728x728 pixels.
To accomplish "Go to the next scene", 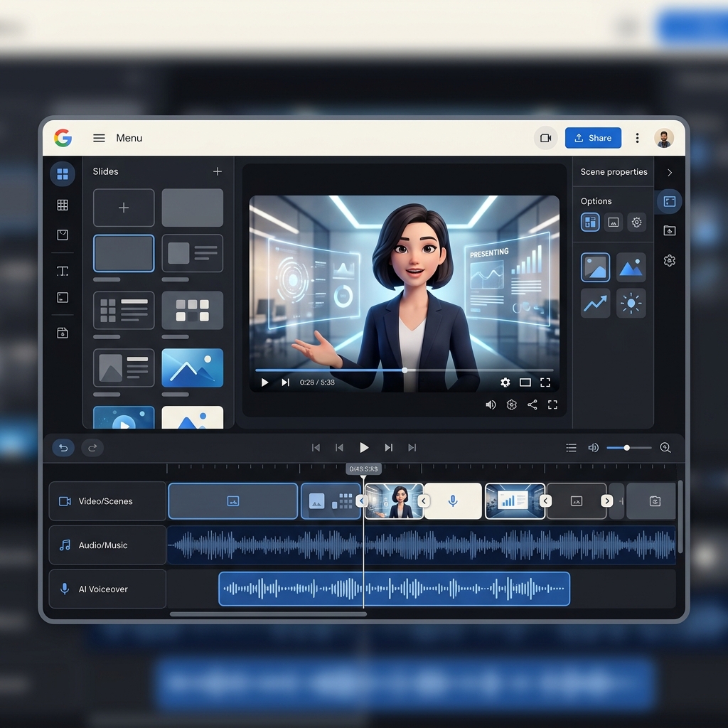I will tap(389, 448).
